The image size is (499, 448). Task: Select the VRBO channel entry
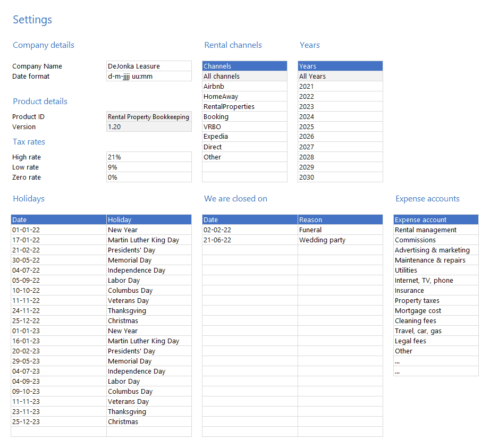(x=244, y=127)
